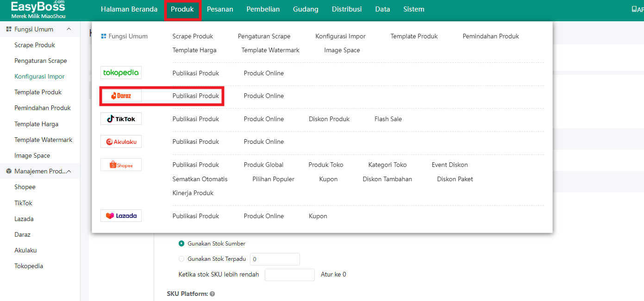Viewport: 644px width, 301px height.
Task: Select Shopee in the left sidebar
Action: coord(25,187)
